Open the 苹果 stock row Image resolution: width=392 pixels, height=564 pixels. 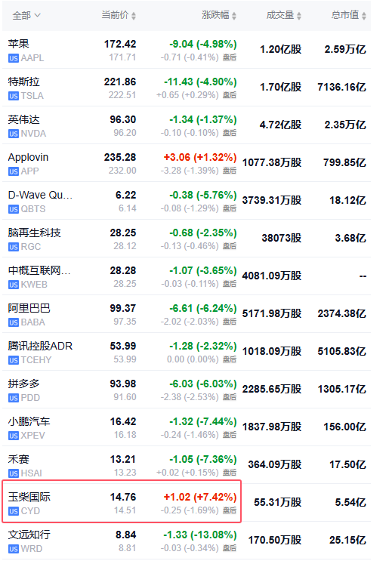[x=187, y=50]
